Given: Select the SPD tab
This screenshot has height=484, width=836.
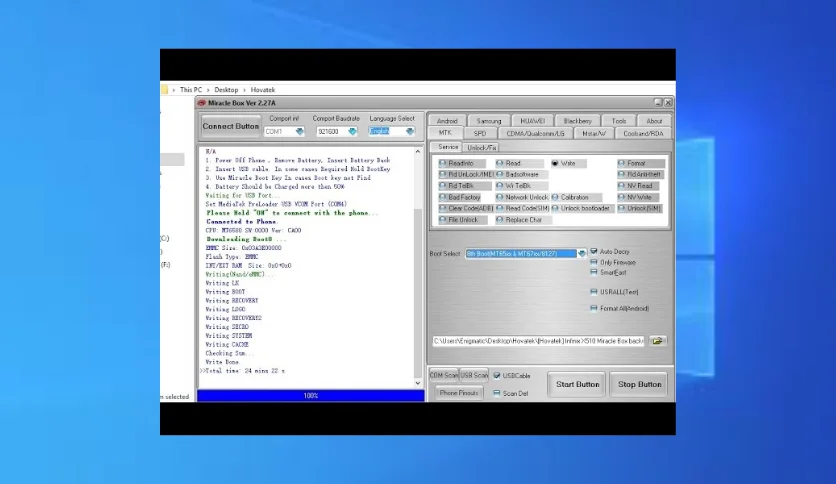Looking at the screenshot, I should click(x=480, y=133).
